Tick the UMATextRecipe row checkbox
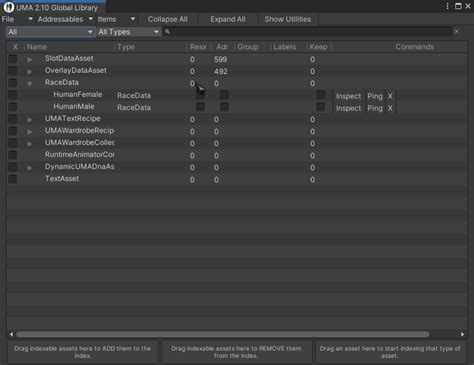The width and height of the screenshot is (474, 365). point(13,119)
